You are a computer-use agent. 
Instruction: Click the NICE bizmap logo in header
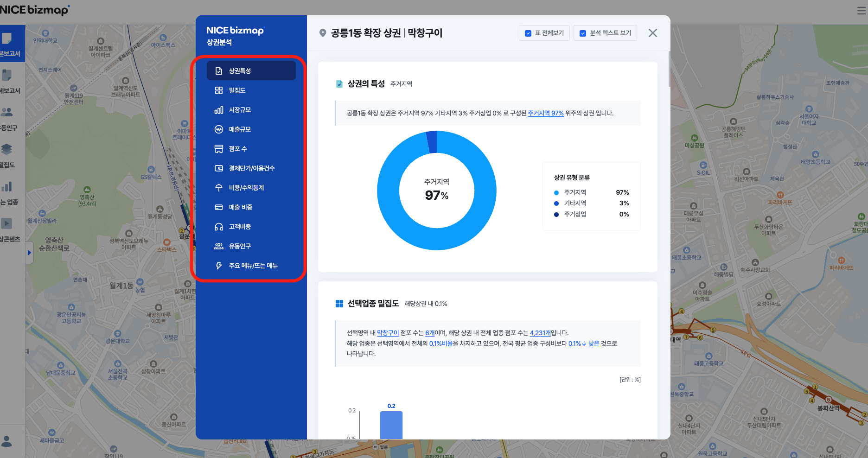(35, 10)
